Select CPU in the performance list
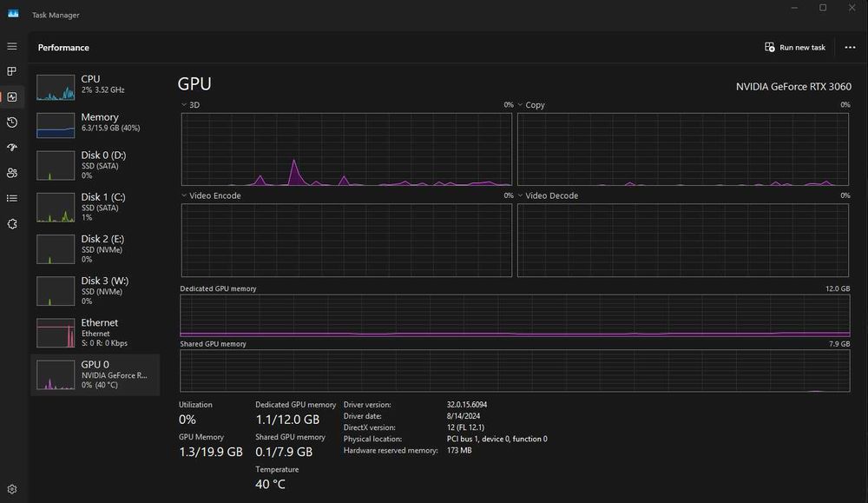Viewport: 868px width, 503px height. [95, 84]
